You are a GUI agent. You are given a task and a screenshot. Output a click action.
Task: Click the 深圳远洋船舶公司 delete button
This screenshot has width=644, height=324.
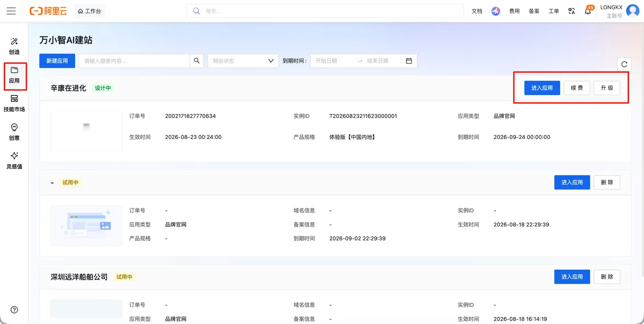607,277
